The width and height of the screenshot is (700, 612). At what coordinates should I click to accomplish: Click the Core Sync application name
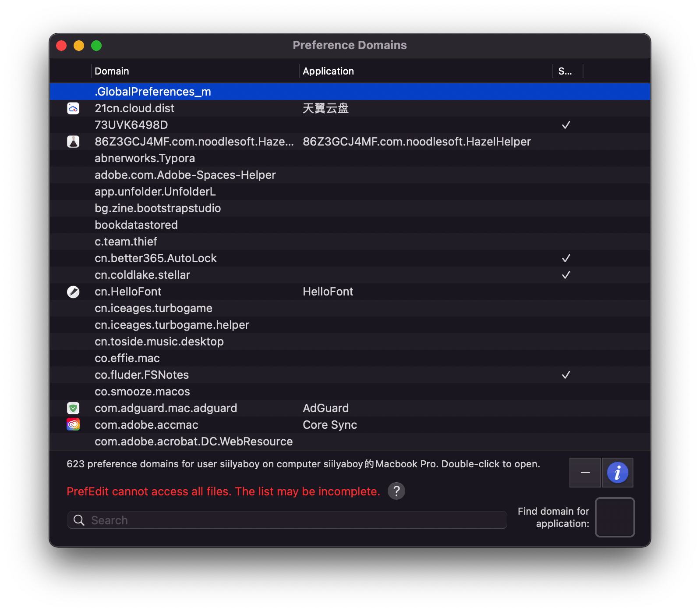(330, 425)
